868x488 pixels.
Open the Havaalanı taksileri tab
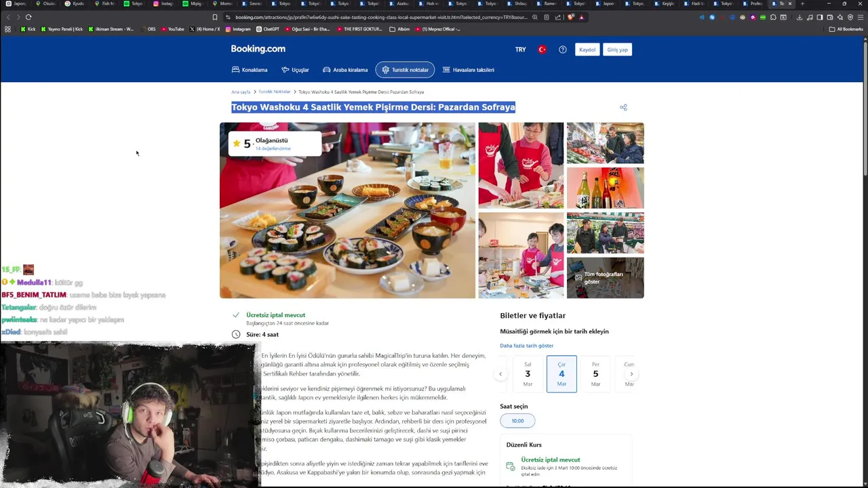(x=468, y=70)
